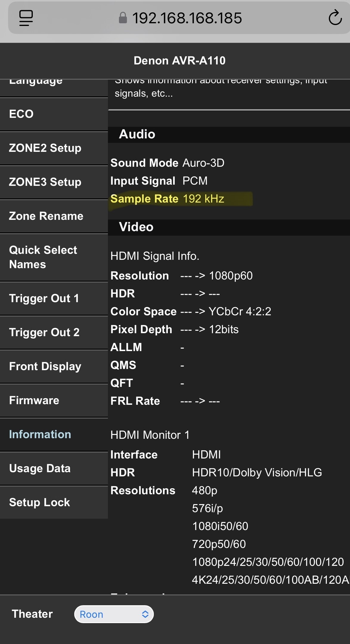Screen dimensions: 350x644
Task: Select Trigger Out 2 menu item
Action: click(x=54, y=332)
